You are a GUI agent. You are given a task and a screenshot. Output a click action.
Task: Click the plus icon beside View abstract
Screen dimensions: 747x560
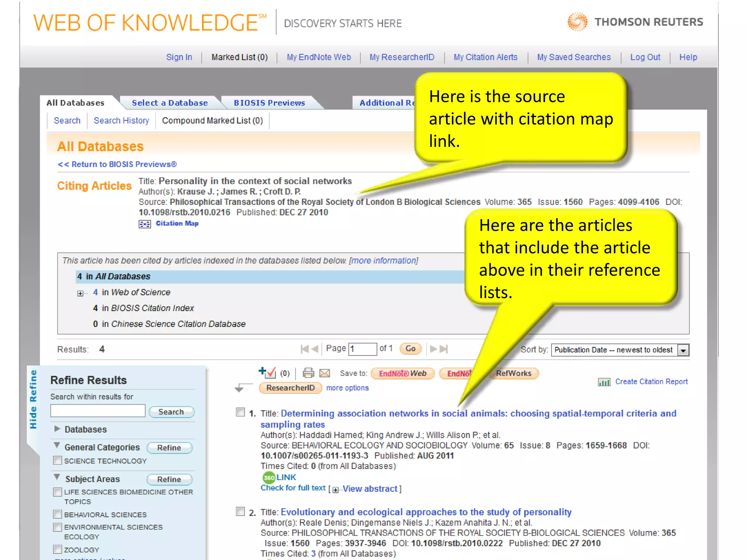point(335,490)
